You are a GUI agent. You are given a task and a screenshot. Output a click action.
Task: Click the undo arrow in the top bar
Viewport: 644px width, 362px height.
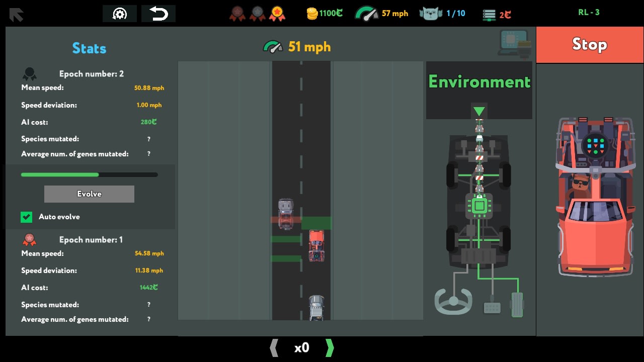point(159,14)
